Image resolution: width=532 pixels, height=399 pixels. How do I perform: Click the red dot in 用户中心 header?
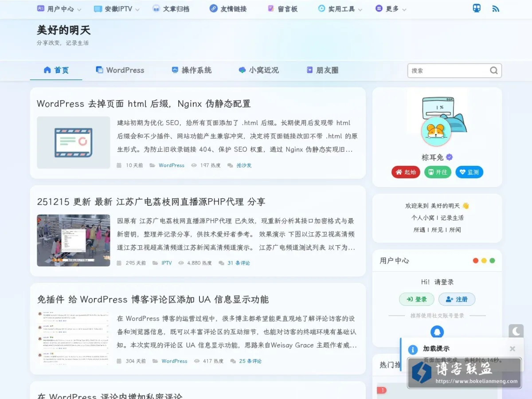click(x=476, y=261)
